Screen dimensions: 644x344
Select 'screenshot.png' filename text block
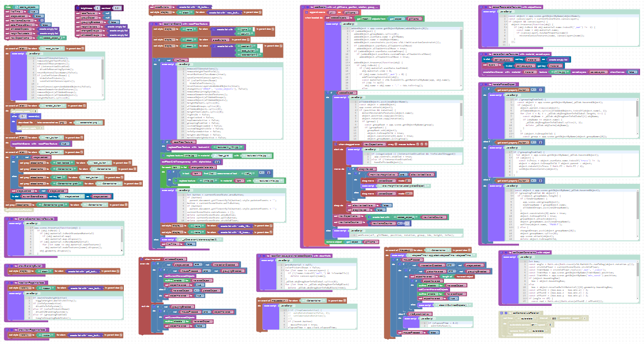point(89,123)
